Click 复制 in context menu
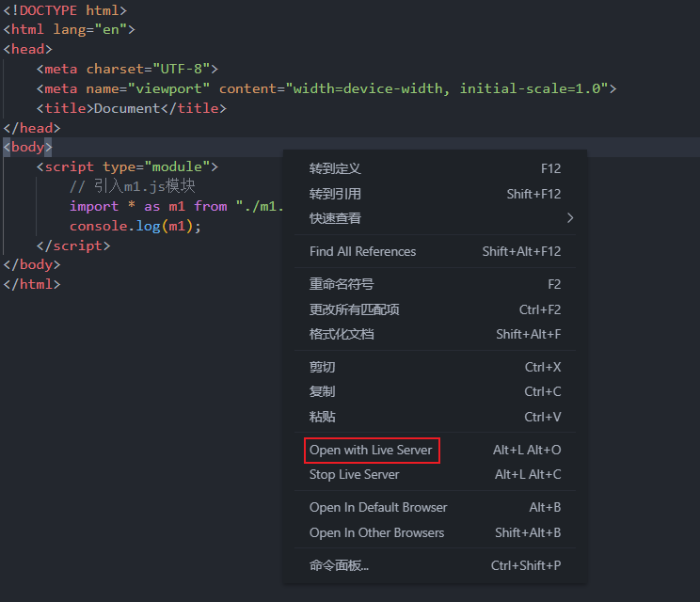 (x=322, y=391)
